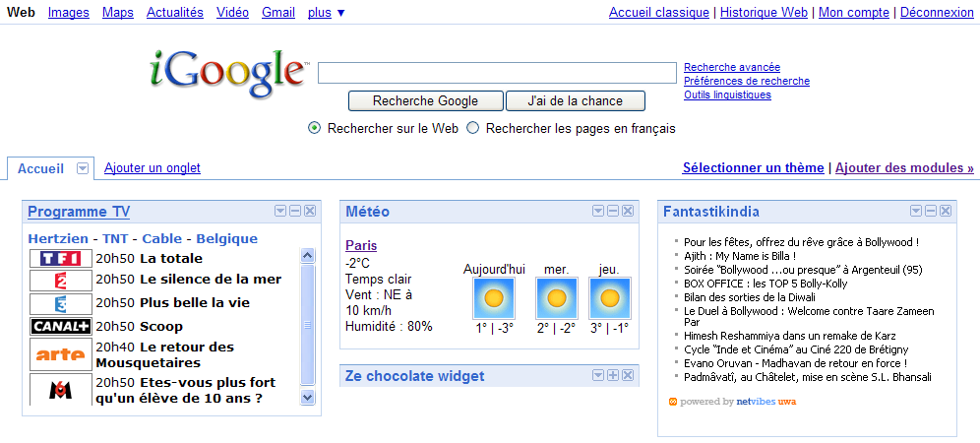Click Ajouter des modules link
The image size is (980, 443).
click(904, 167)
